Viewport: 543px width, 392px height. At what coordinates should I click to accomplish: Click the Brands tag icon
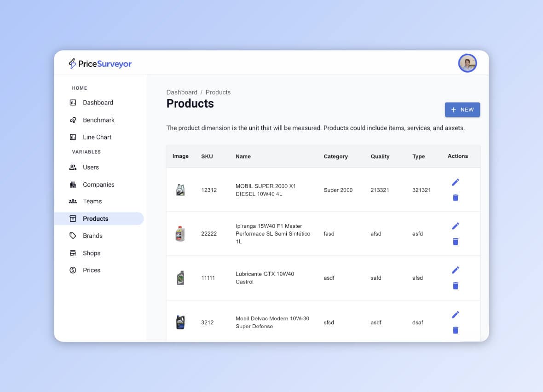[73, 236]
